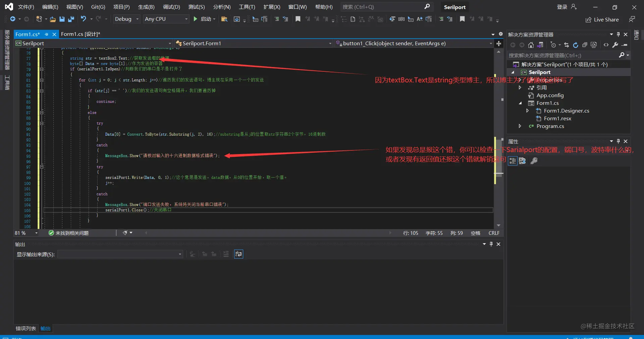This screenshot has height=339, width=644.
Task: Collapse the Serilport project node
Action: coord(513,72)
